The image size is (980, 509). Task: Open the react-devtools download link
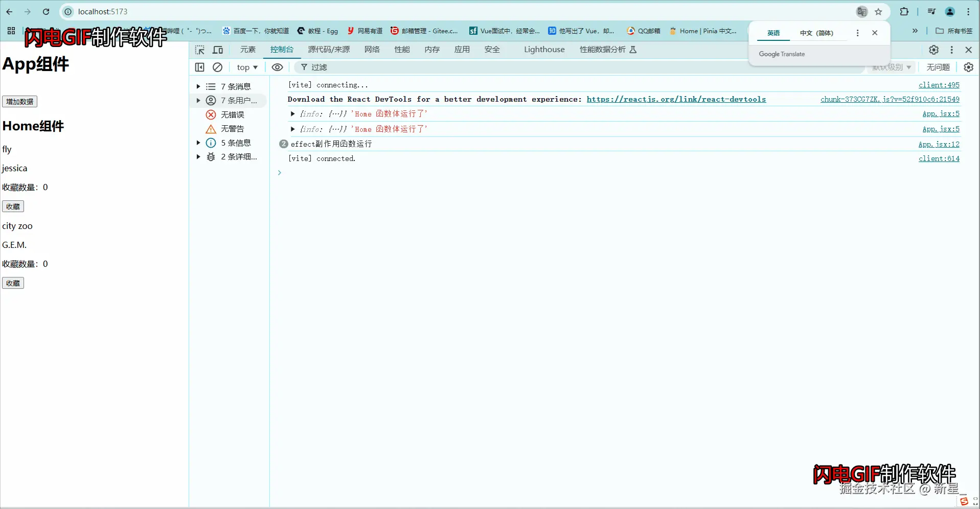(x=676, y=99)
